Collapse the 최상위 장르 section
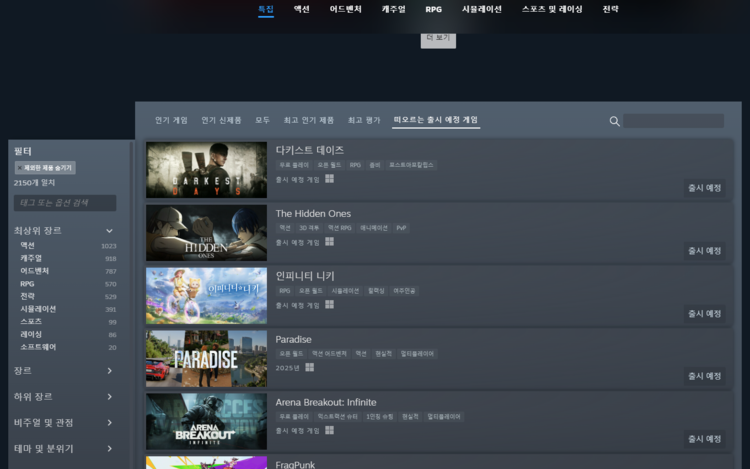 pyautogui.click(x=109, y=231)
